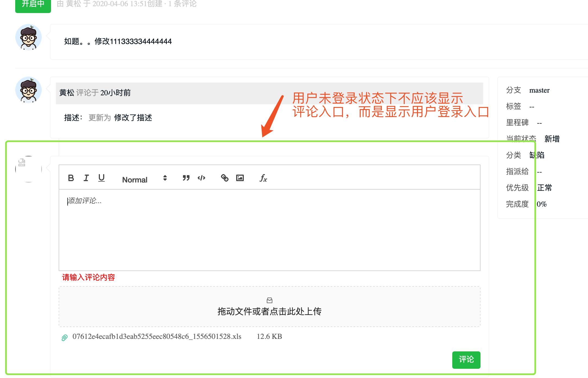Open the attached xls file link
The height and width of the screenshot is (378, 588).
click(157, 336)
